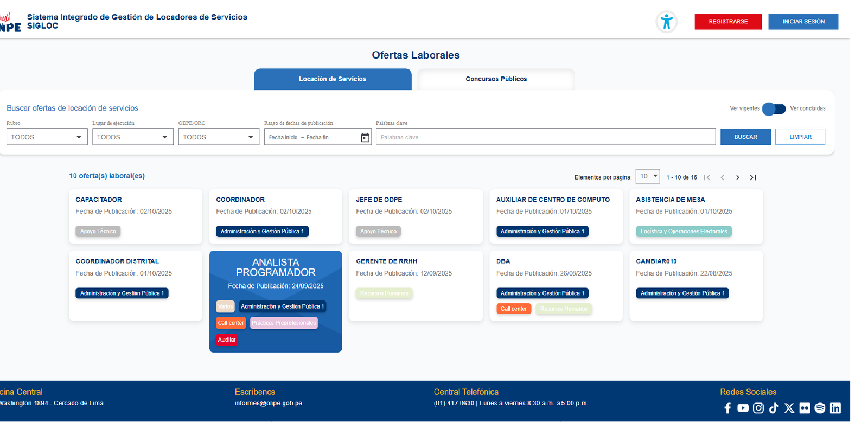868x422 pixels.
Task: Open the TikTok social link
Action: [774, 408]
